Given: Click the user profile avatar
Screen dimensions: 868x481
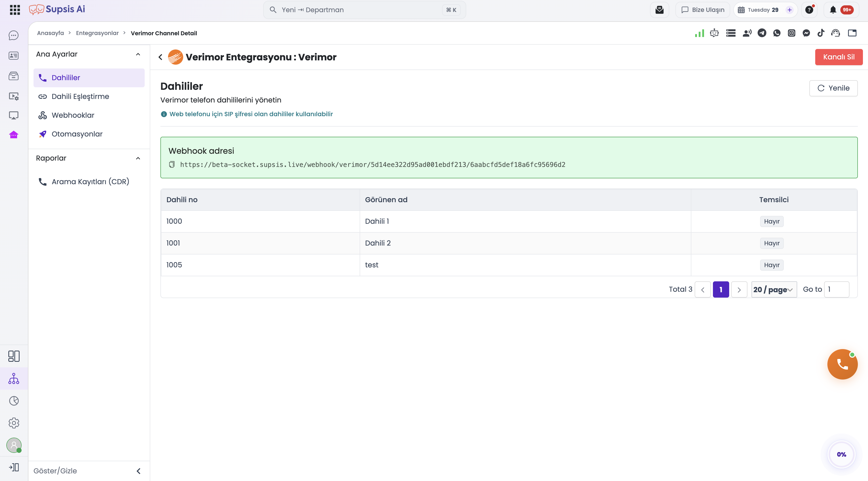Looking at the screenshot, I should click(14, 445).
